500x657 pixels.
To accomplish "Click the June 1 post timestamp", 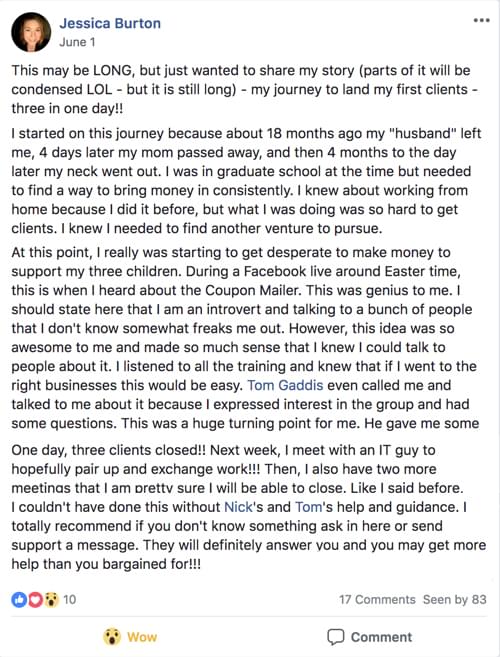I will [77, 42].
